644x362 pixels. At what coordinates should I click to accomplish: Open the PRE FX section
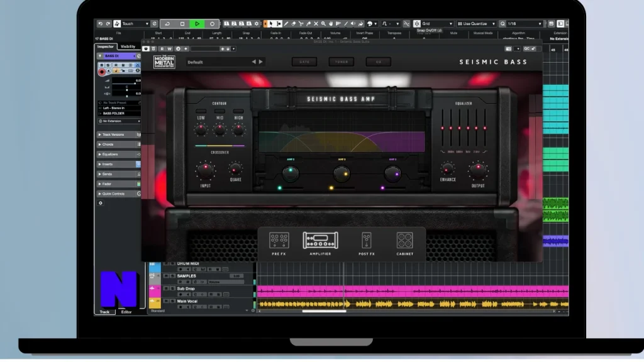point(279,243)
